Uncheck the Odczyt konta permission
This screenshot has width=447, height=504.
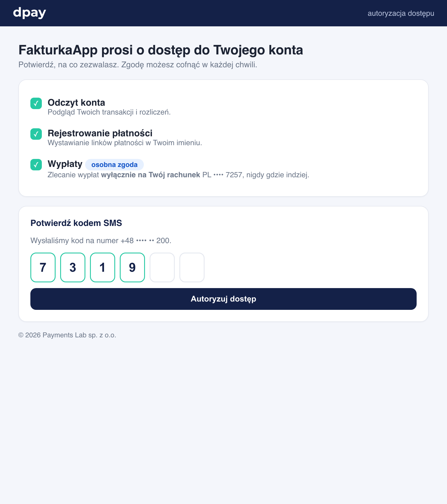point(36,103)
